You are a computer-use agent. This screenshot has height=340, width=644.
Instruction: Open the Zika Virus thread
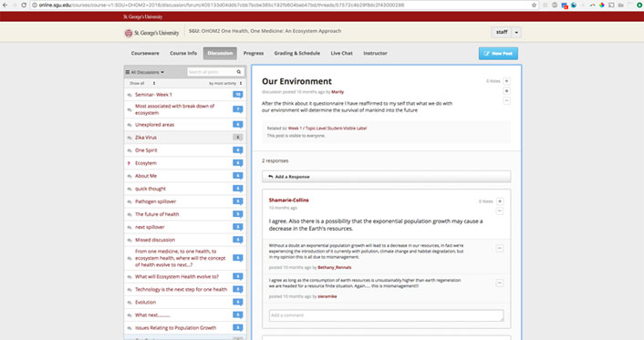146,138
